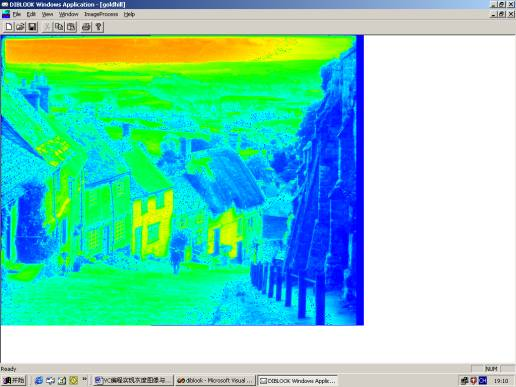Open the Edit menu
The width and height of the screenshot is (516, 387).
31,14
